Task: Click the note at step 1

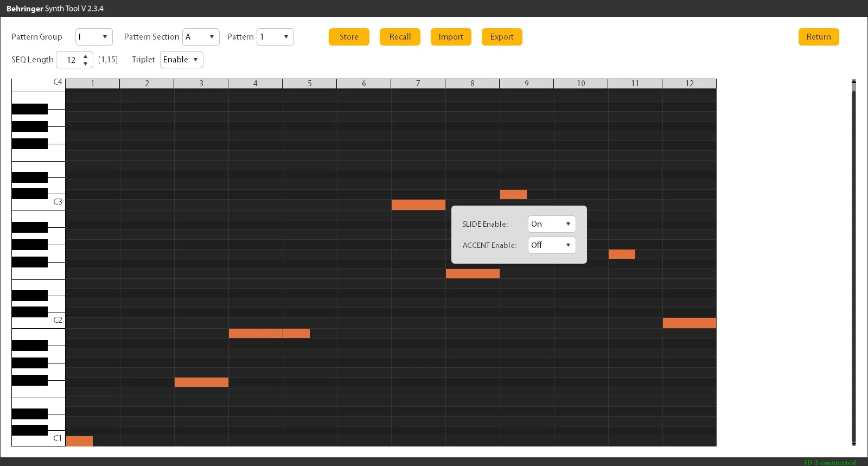Action: [79, 441]
